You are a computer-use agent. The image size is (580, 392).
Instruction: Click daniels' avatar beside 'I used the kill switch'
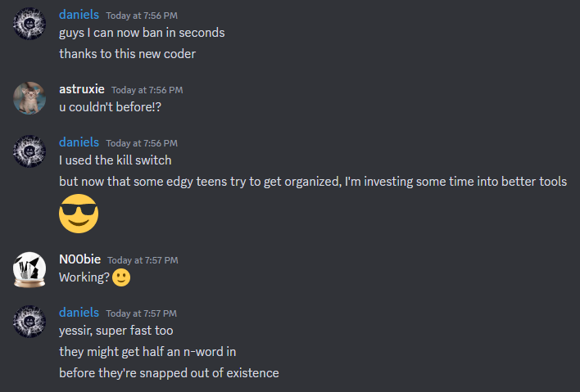(x=29, y=151)
